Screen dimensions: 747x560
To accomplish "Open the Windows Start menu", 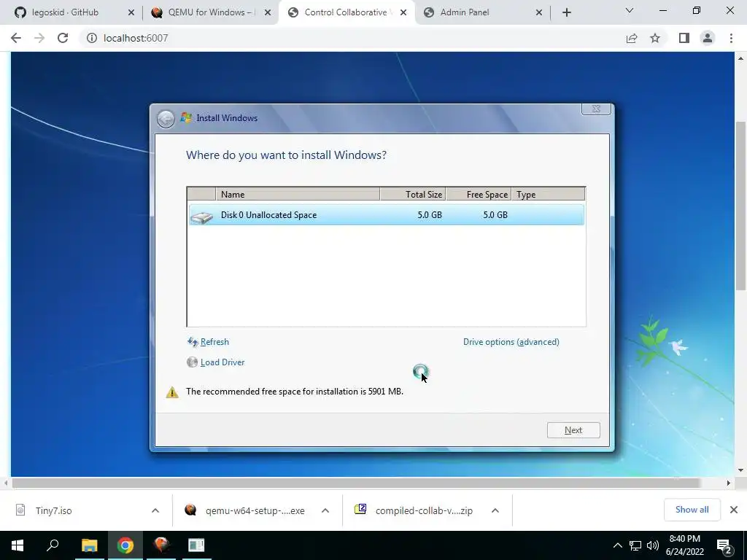I will coord(18,545).
